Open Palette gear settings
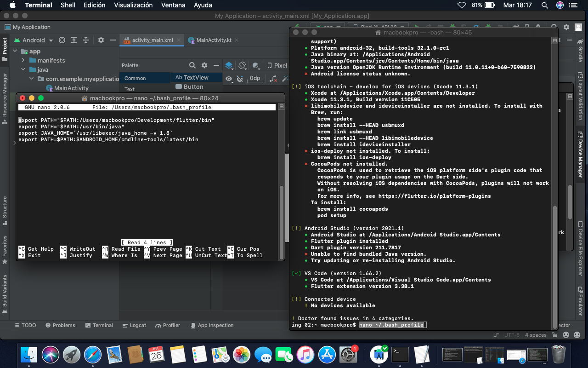Image resolution: width=588 pixels, height=368 pixels. [204, 65]
